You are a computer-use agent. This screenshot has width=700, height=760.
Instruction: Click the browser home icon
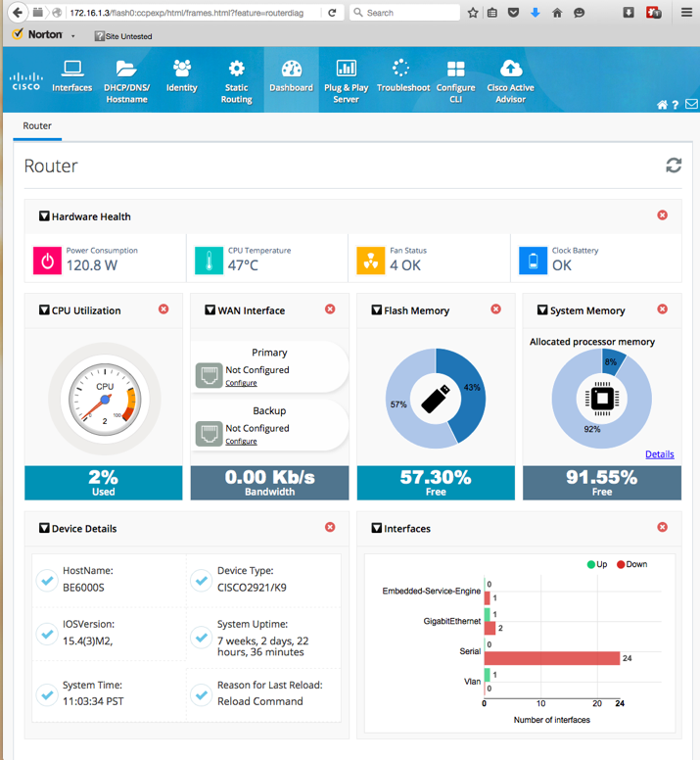click(x=557, y=13)
